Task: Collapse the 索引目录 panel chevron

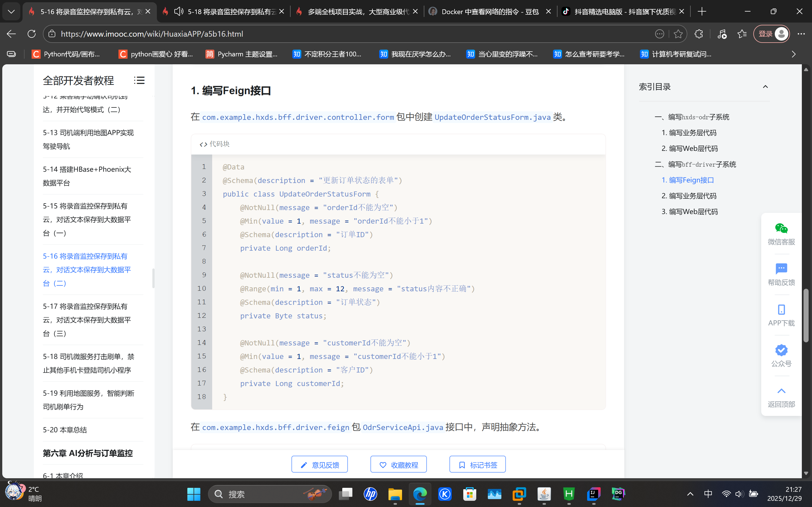Action: pos(765,87)
